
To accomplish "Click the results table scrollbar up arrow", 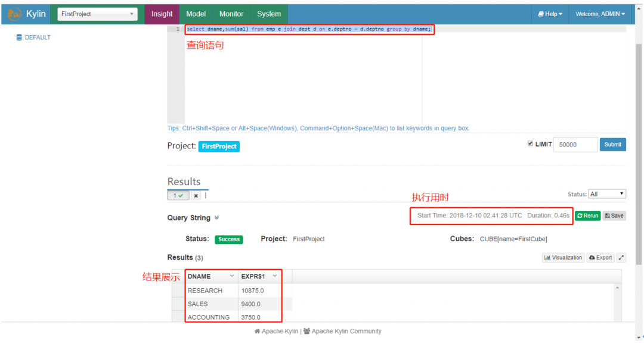I will pyautogui.click(x=617, y=288).
